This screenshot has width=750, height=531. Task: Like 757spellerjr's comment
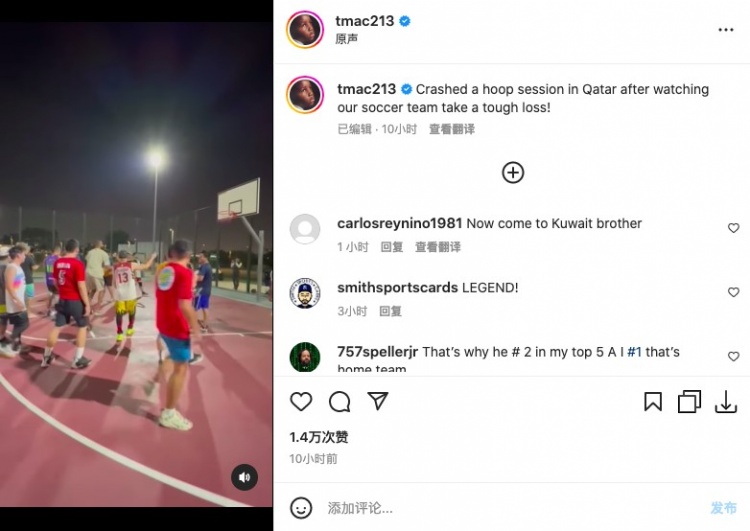point(733,356)
